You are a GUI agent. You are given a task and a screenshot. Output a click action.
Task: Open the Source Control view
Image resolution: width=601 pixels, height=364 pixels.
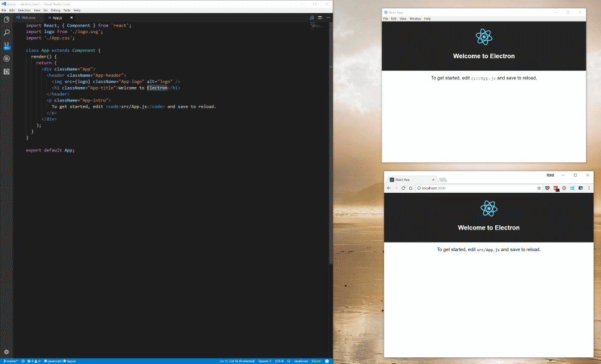7,45
